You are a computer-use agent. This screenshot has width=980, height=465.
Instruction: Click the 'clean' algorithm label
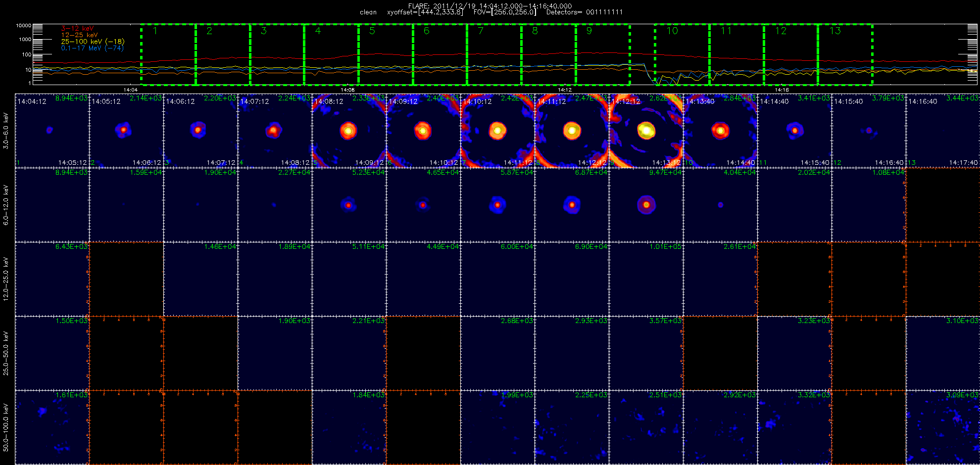pyautogui.click(x=368, y=12)
